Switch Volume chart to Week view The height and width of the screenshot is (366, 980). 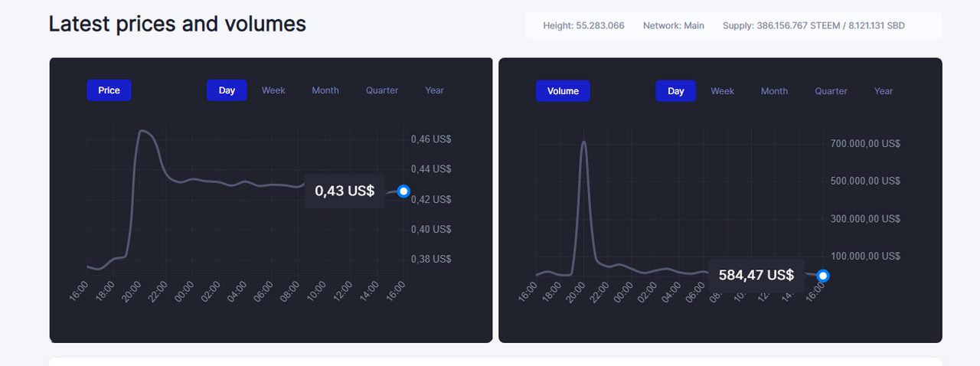722,91
